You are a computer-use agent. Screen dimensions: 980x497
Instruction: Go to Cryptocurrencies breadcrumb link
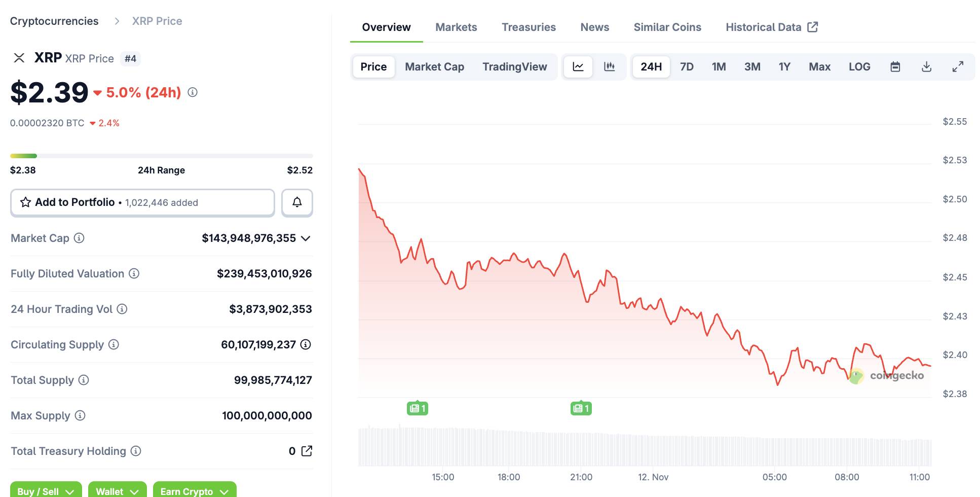point(54,21)
